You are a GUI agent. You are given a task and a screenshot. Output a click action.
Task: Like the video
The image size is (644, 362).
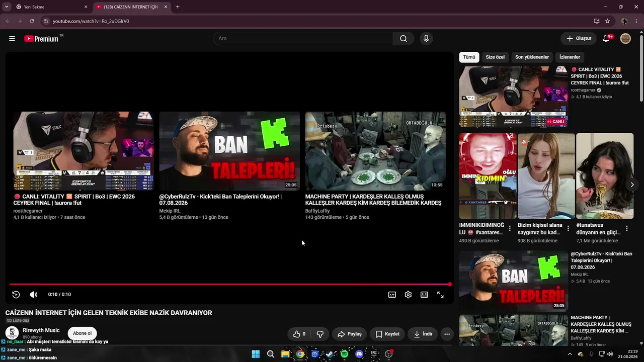[299, 334]
